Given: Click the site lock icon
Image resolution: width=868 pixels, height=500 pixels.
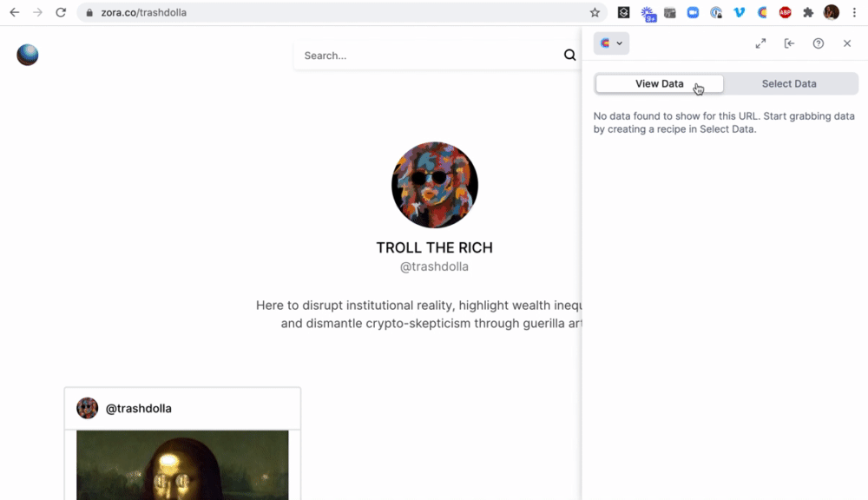Looking at the screenshot, I should pyautogui.click(x=89, y=12).
